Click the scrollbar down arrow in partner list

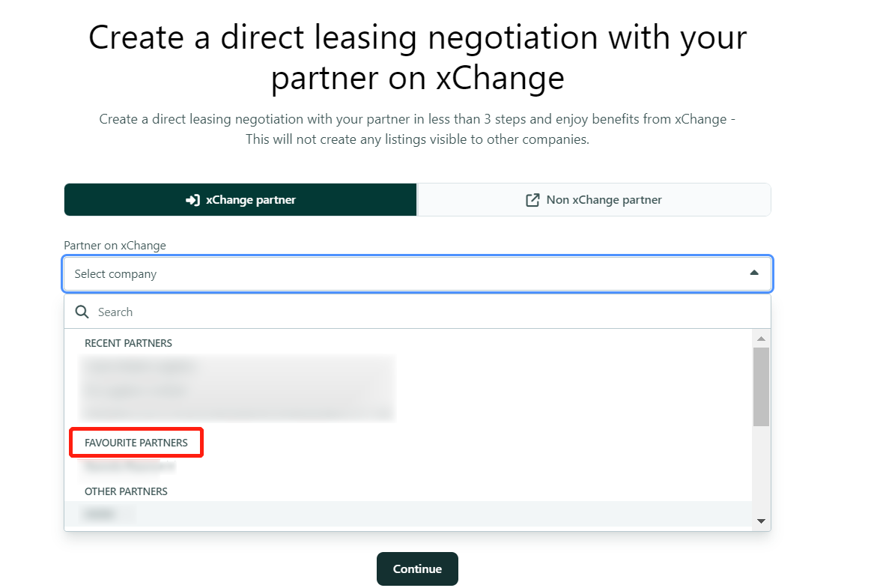click(761, 521)
